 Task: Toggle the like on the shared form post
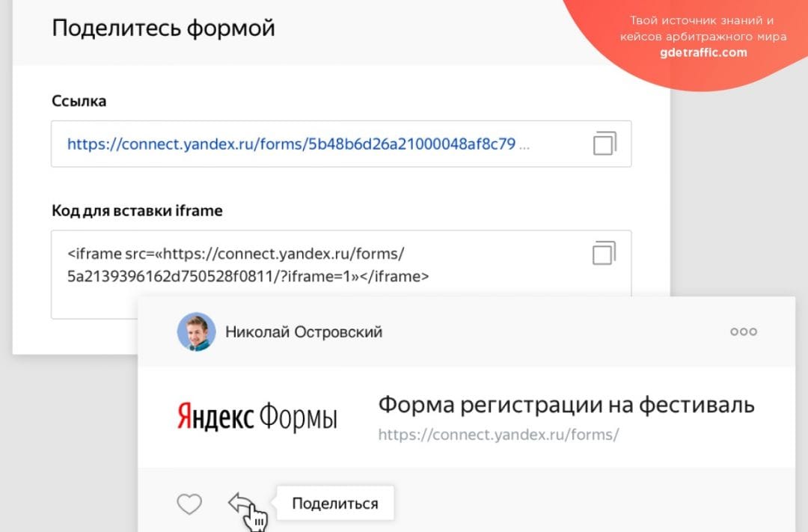point(189,504)
